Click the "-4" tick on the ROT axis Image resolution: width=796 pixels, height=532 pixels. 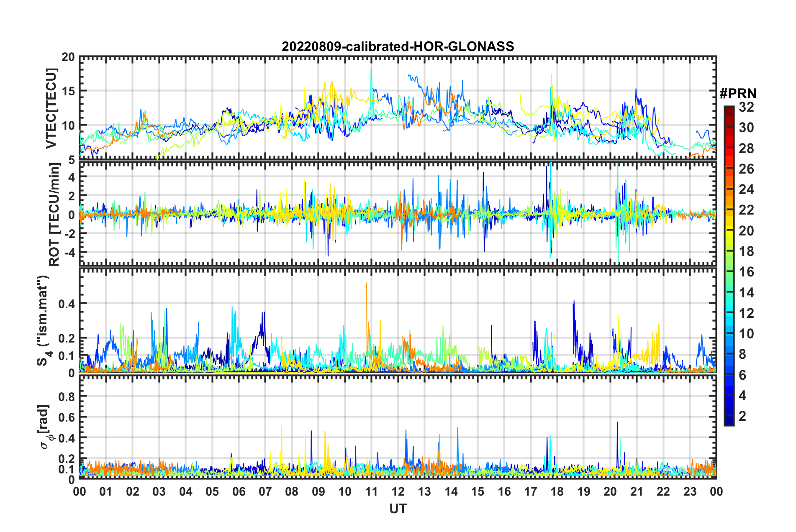click(x=69, y=253)
